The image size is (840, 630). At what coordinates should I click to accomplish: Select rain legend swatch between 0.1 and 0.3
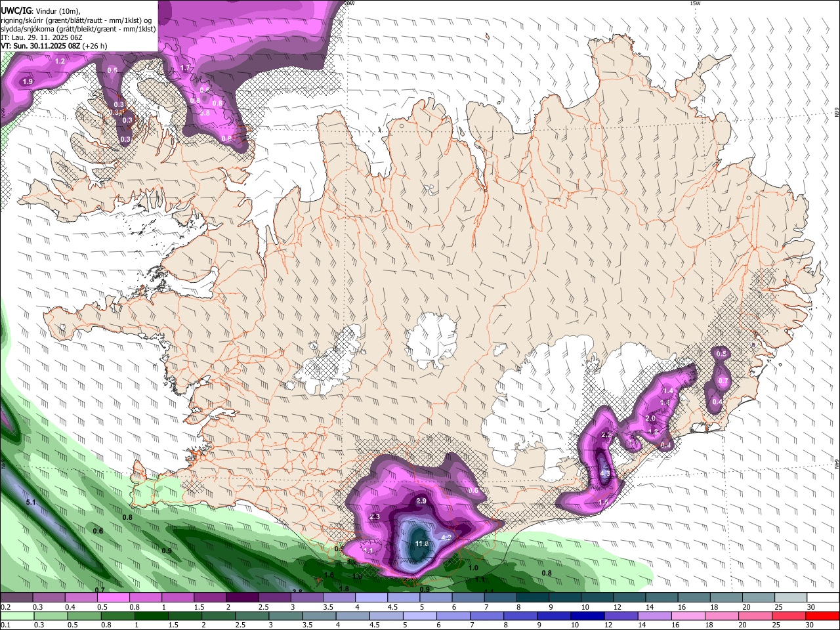tap(17, 616)
